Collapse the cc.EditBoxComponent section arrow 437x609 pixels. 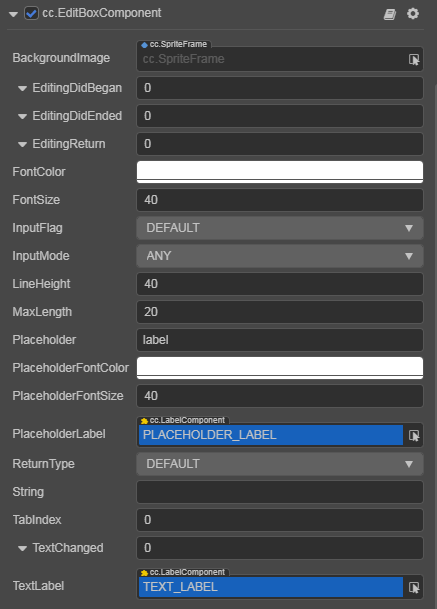point(13,14)
